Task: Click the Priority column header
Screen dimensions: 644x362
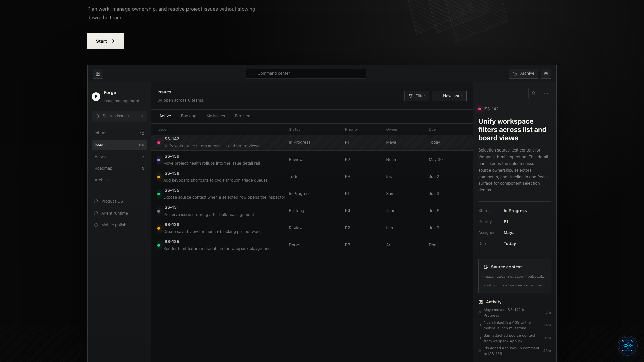Action: point(351,129)
